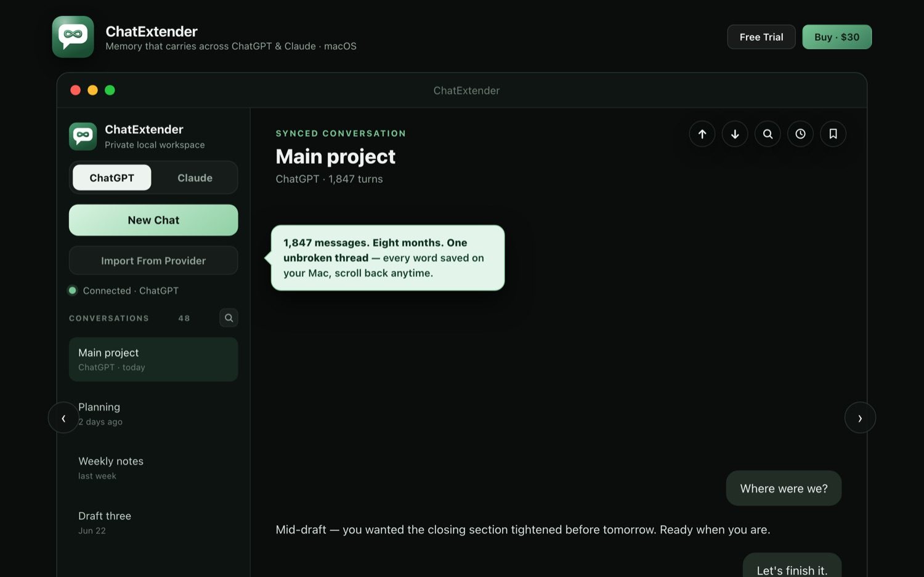
Task: Open search in conversation magnifier icon
Action: 768,134
